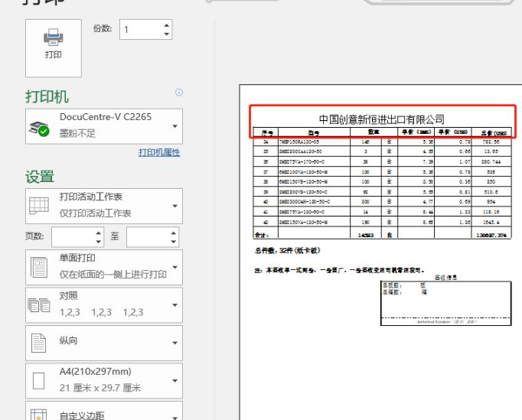
Task: Decrease starting page number with down arrow
Action: click(x=98, y=242)
